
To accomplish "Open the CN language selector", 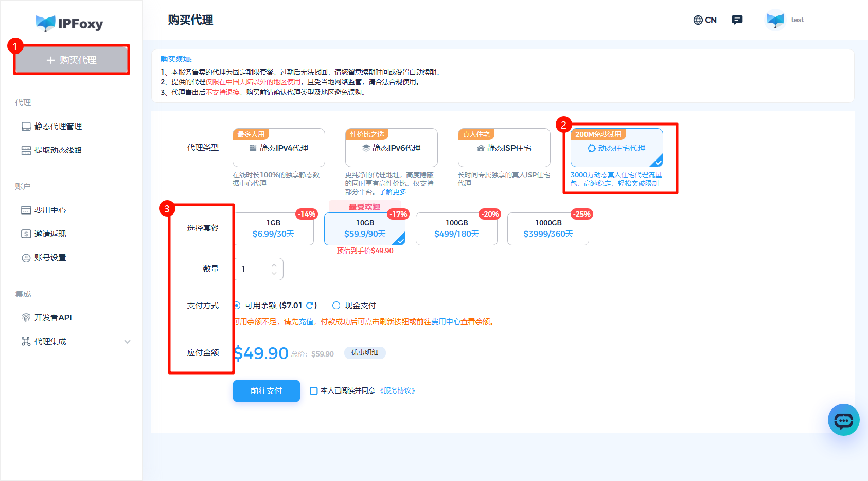I will 705,20.
